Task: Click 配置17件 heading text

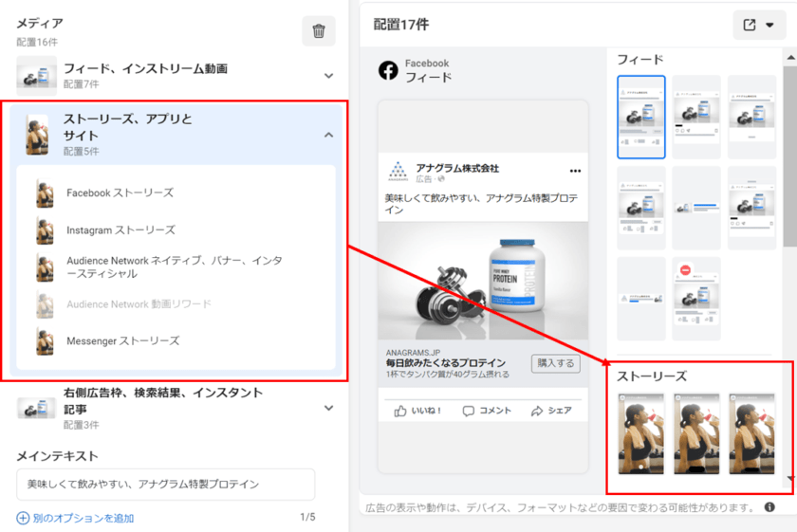Action: (401, 25)
